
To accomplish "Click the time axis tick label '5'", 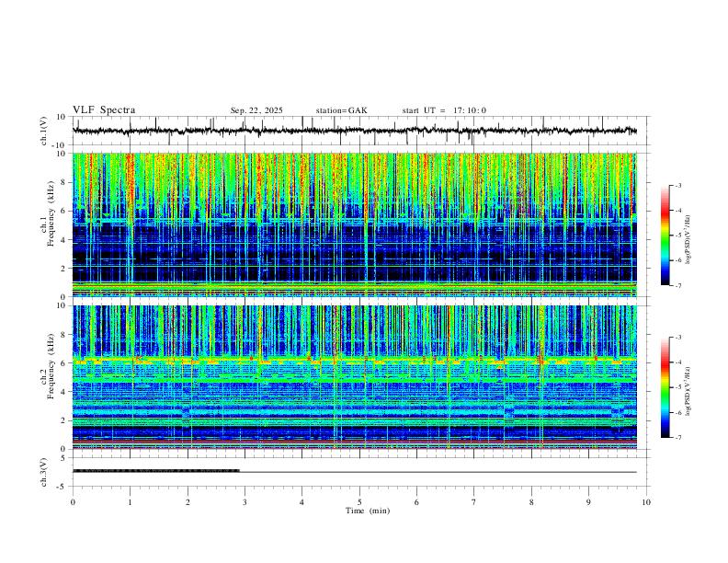I will 359,502.
